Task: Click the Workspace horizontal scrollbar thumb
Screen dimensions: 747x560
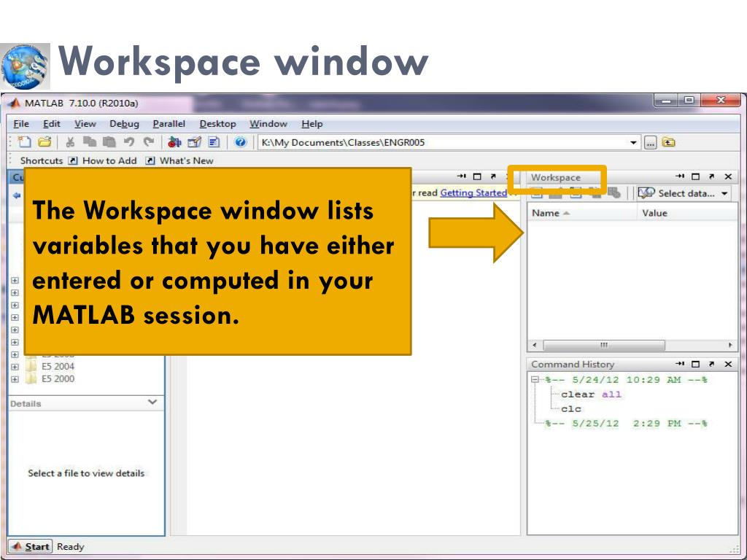Action: 604,345
